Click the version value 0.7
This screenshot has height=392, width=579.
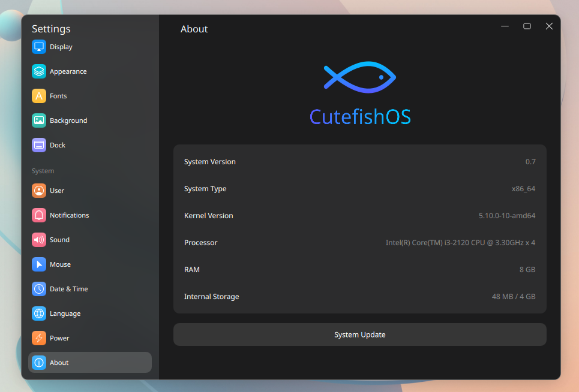tap(530, 162)
